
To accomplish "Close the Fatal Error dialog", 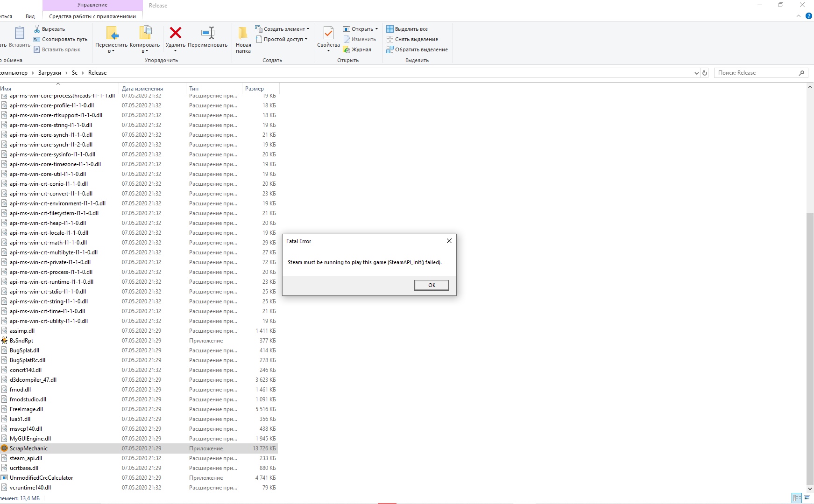I will (449, 241).
